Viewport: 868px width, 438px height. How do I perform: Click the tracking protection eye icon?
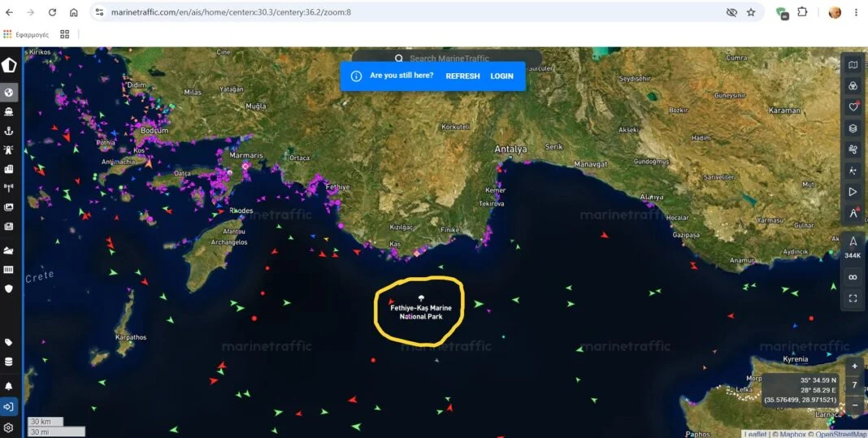[x=731, y=12]
